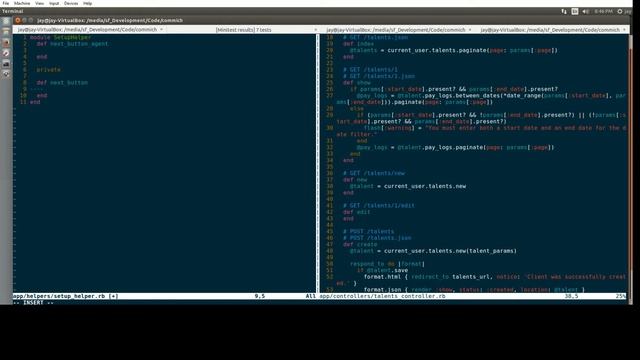Switch to the Minitest results 7 tests tab

point(243,29)
